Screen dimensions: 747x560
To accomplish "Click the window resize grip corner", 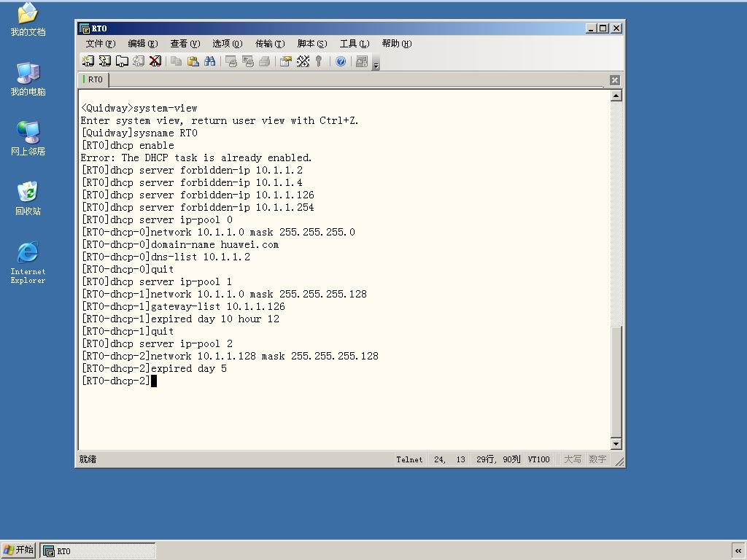I will pyautogui.click(x=619, y=461).
